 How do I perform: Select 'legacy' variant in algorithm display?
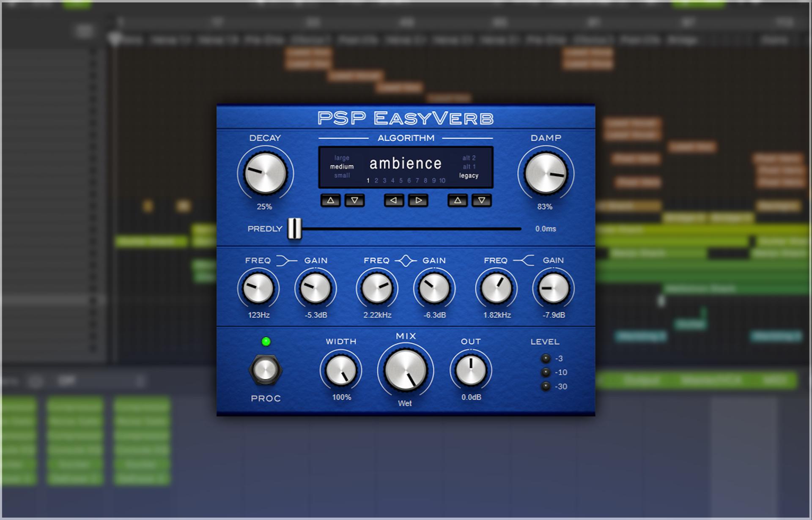tap(469, 176)
